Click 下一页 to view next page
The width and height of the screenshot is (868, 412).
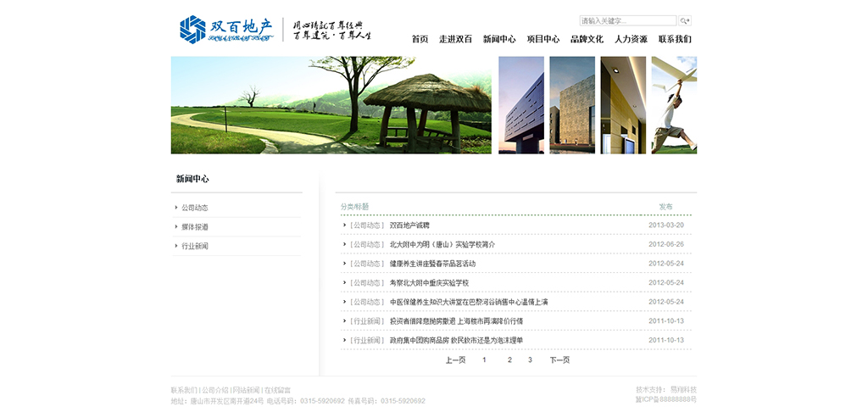click(559, 360)
